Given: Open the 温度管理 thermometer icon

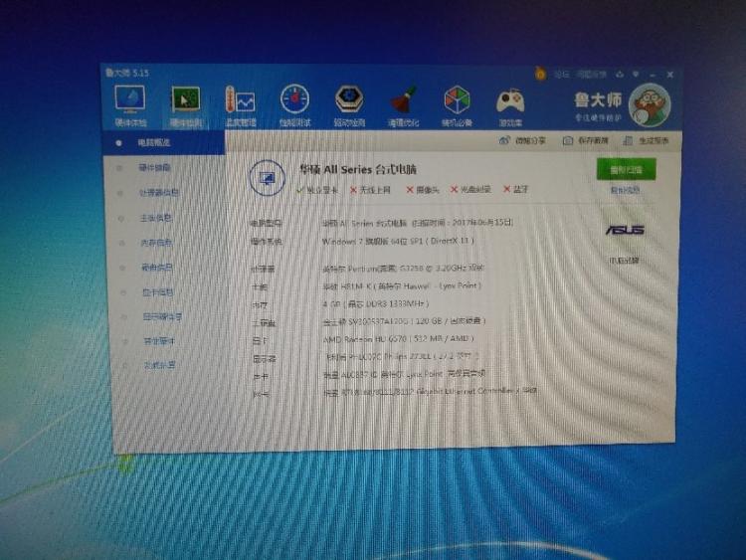Looking at the screenshot, I should 241,106.
